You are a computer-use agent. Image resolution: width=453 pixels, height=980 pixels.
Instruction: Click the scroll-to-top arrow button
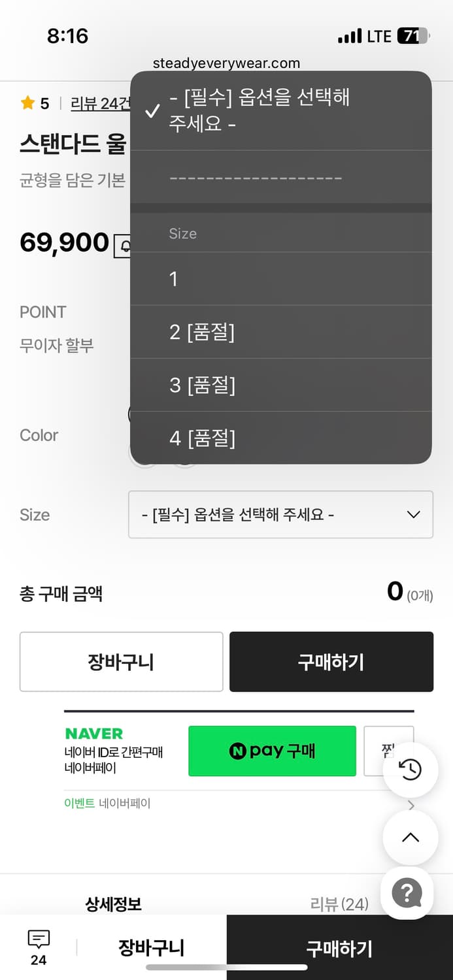pyautogui.click(x=411, y=838)
